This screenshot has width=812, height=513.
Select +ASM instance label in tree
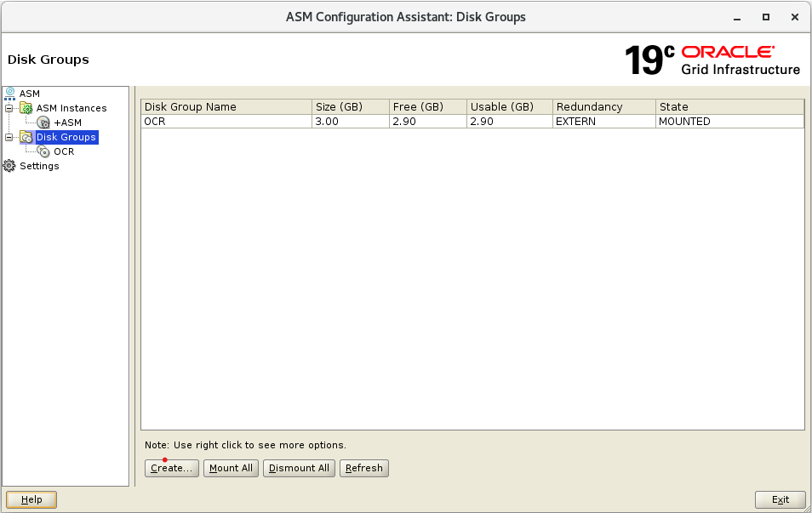(68, 123)
